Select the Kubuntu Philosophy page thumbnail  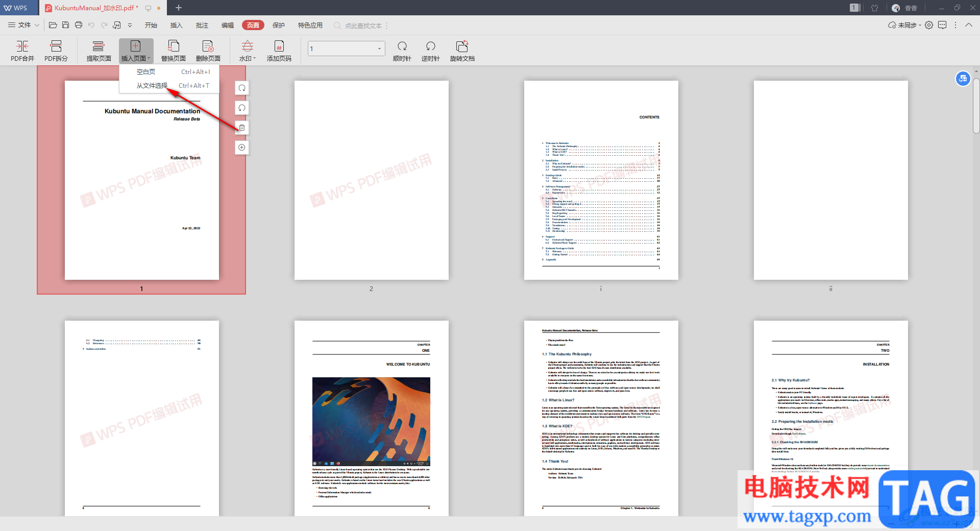601,418
